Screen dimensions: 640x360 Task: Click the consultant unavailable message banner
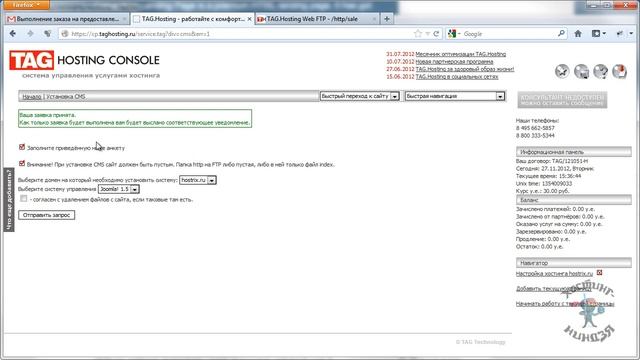coord(562,100)
